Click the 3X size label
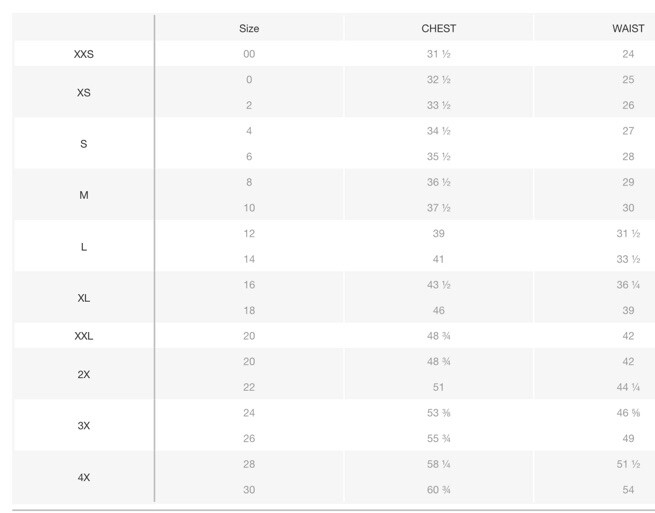 tap(84, 425)
